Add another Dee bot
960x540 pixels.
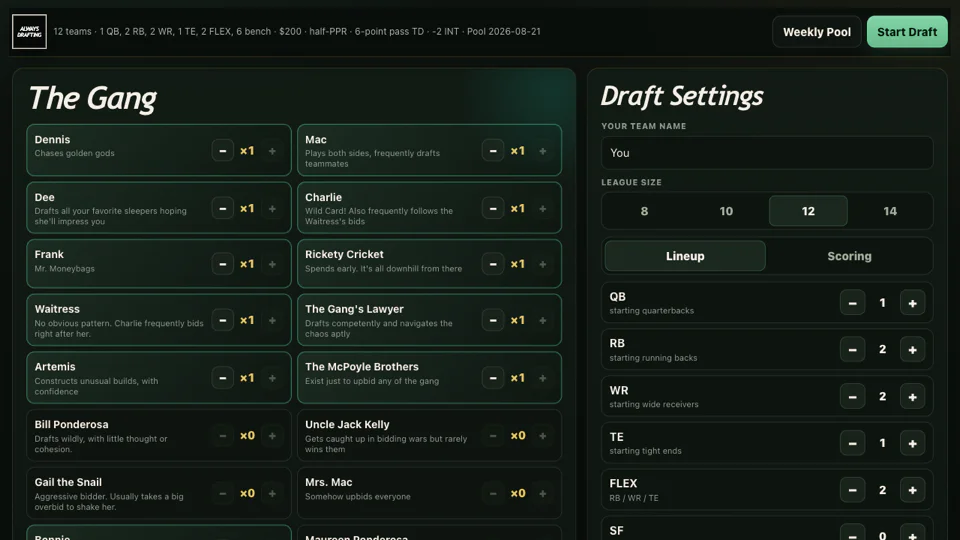click(x=272, y=209)
